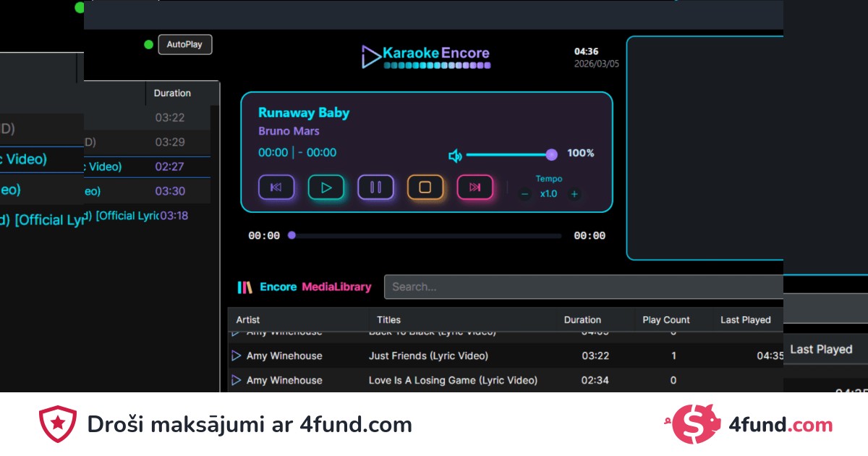Click Amy Winehouse artist in Love Is A Losing Game row
Screen dimensions: 868x456
(x=284, y=380)
